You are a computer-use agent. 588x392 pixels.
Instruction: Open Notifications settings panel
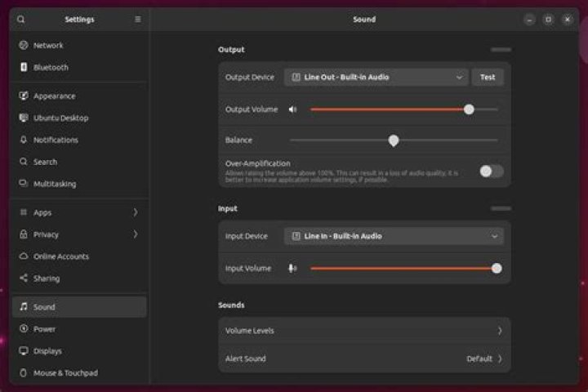pyautogui.click(x=79, y=140)
